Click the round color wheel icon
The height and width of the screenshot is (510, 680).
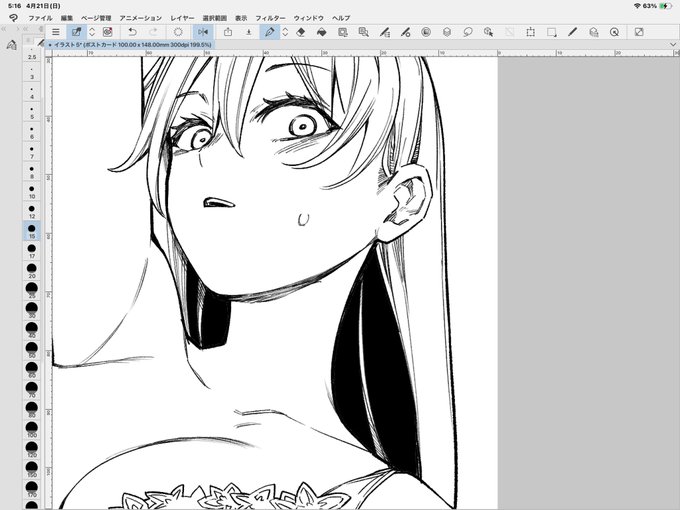426,32
